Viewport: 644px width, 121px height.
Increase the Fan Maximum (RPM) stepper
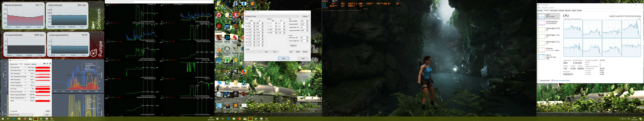[308, 24]
